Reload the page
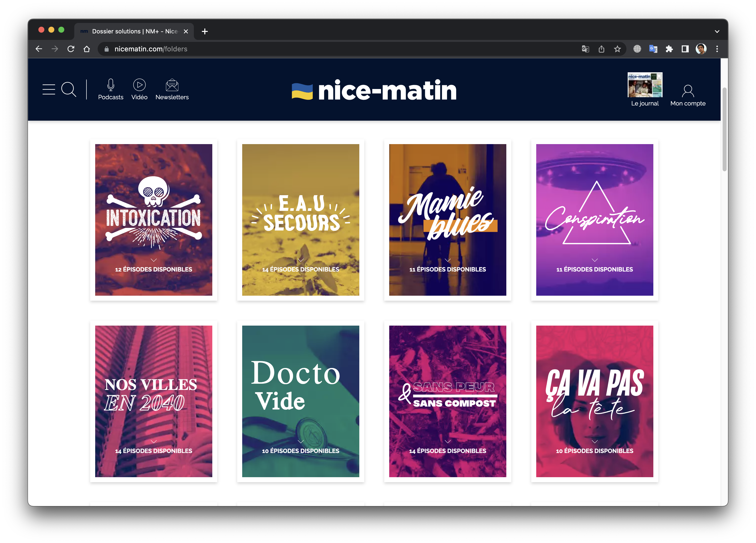 coord(71,49)
